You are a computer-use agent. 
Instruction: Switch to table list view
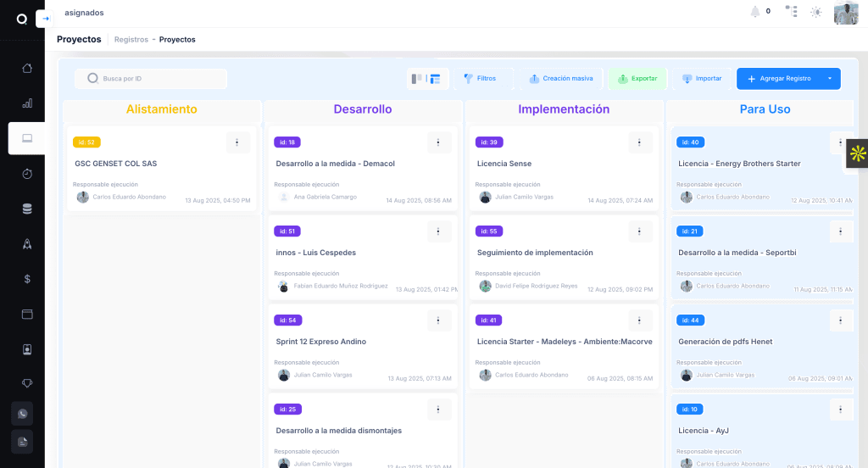click(x=436, y=79)
